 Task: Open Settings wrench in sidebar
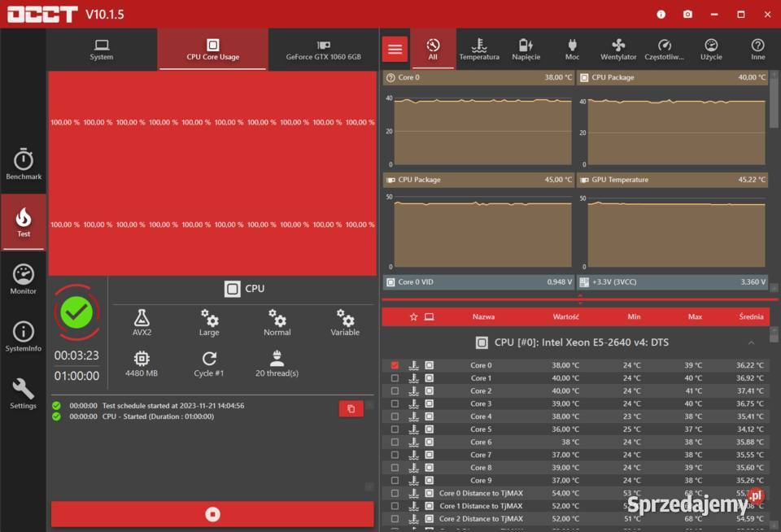pos(24,394)
